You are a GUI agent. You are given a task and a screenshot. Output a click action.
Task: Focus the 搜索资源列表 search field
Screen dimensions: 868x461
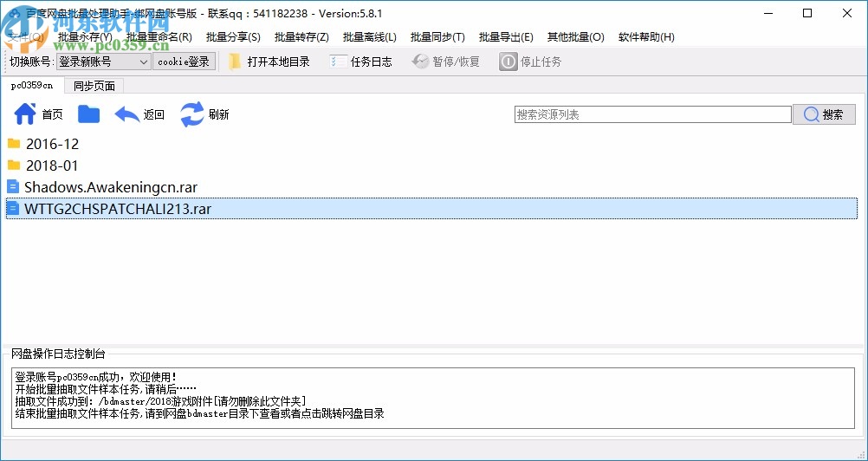point(652,114)
